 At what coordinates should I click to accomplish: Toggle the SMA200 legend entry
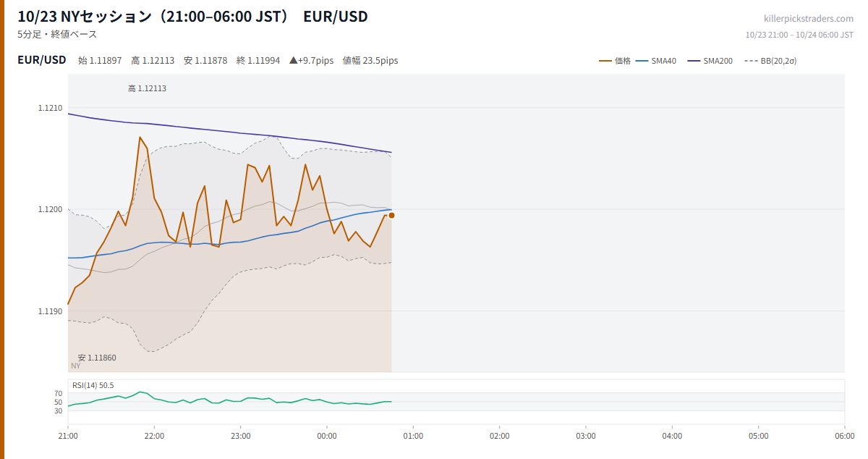pos(710,61)
